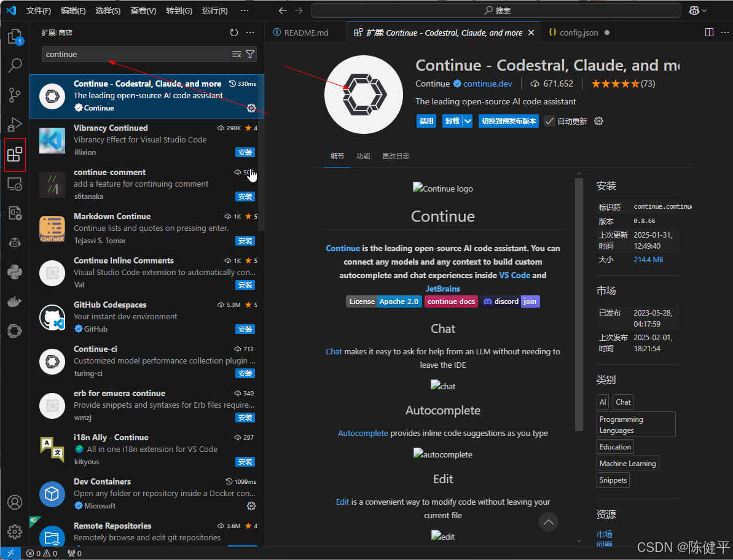The width and height of the screenshot is (733, 560).
Task: Open the extension filter funnel
Action: [250, 54]
